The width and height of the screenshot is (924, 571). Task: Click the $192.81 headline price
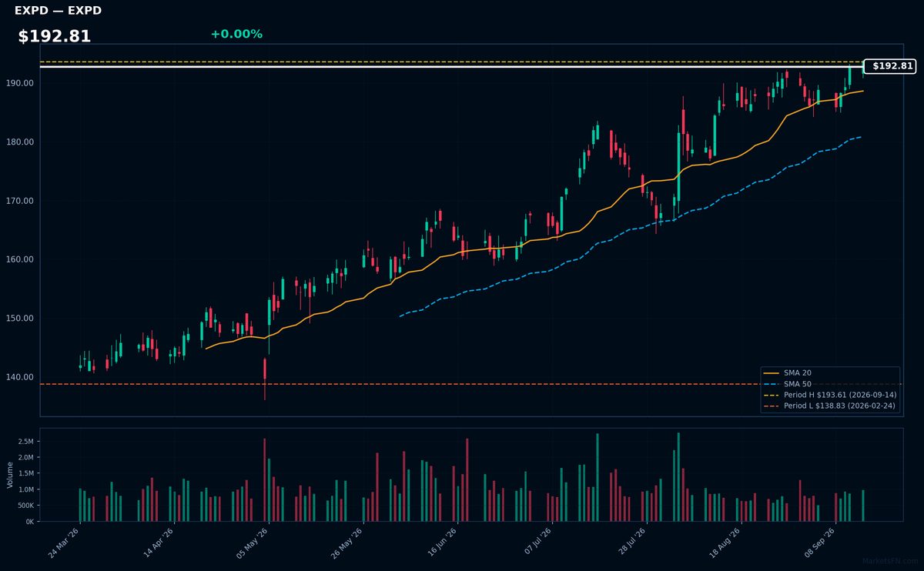(x=55, y=36)
